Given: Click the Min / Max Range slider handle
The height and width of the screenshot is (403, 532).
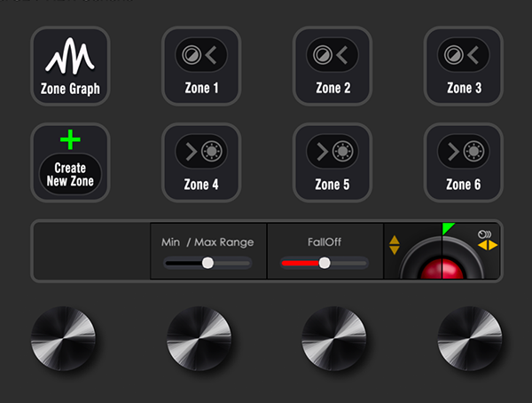Looking at the screenshot, I should [207, 263].
